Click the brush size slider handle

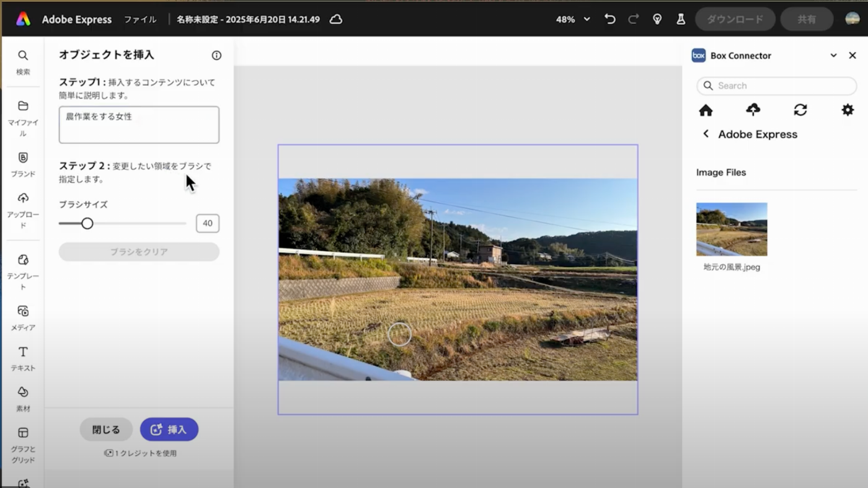[x=87, y=223]
